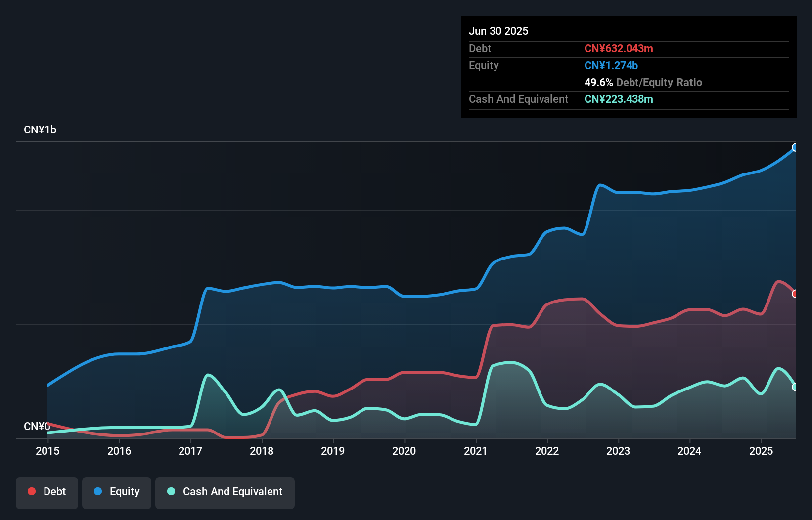Toggle the Debt series legend button
The width and height of the screenshot is (812, 520).
click(x=47, y=492)
